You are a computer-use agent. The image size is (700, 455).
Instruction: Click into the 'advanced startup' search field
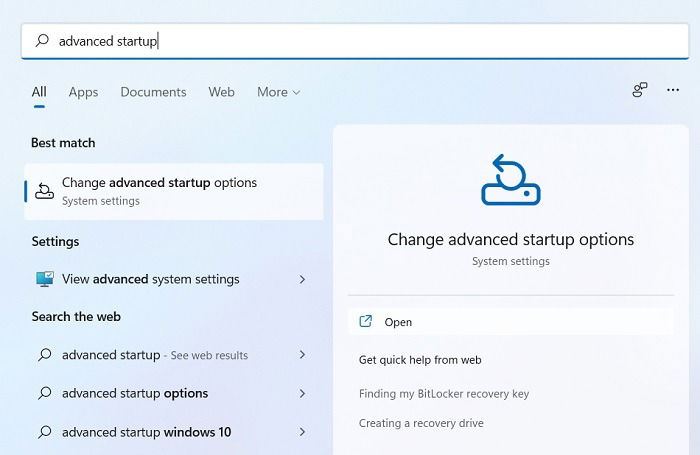tap(355, 41)
